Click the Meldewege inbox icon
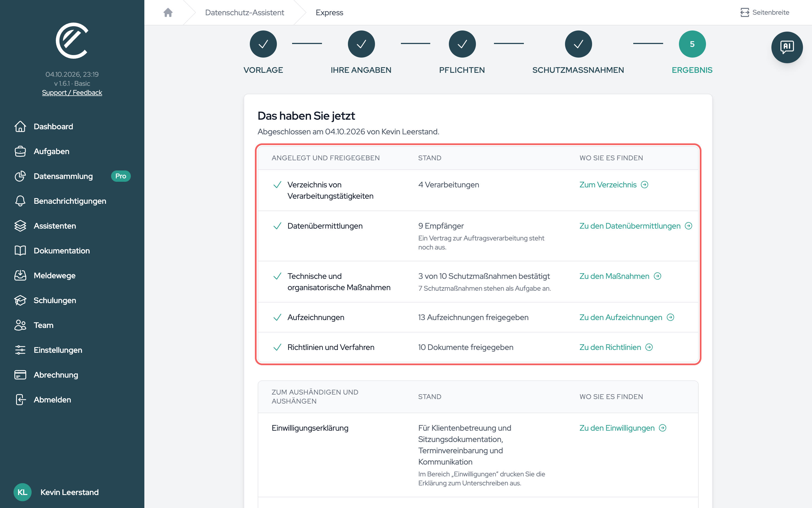 (20, 275)
